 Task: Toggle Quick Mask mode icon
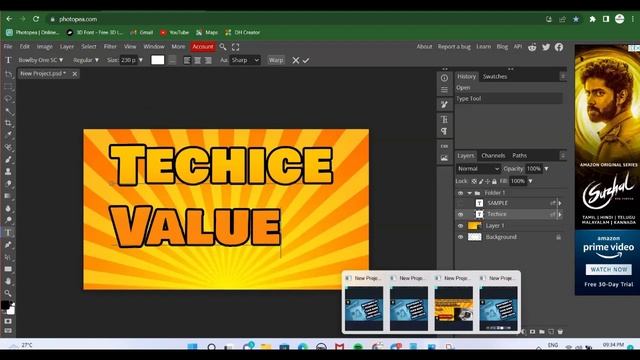pyautogui.click(x=8, y=322)
